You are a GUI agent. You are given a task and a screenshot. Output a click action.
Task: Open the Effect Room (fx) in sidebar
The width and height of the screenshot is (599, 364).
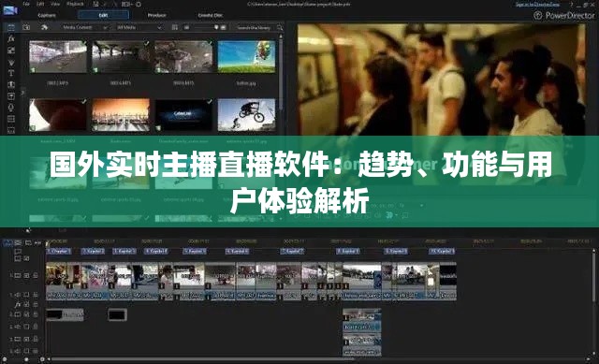(11, 38)
